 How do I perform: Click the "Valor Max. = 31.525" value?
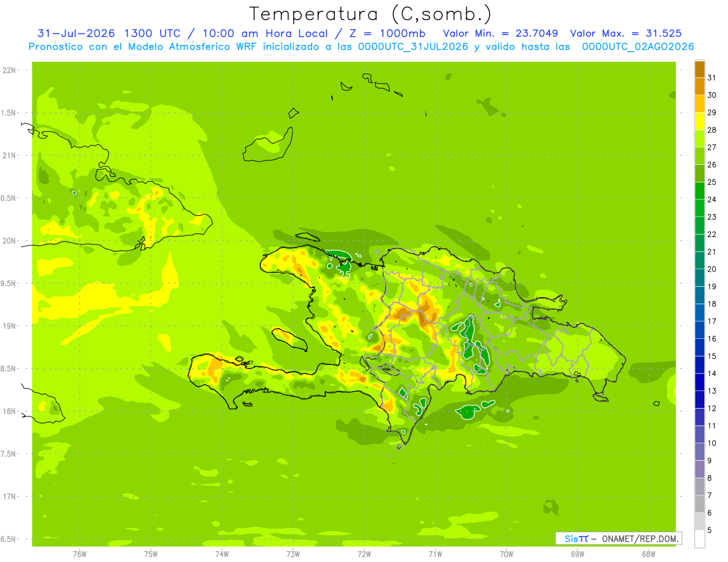[626, 33]
